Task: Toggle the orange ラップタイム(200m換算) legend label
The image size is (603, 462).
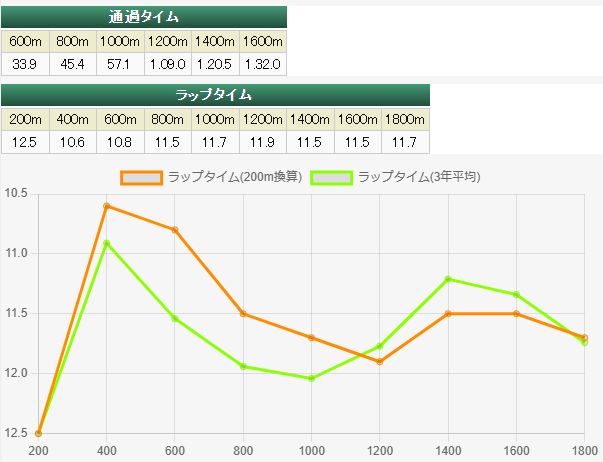Action: pyautogui.click(x=231, y=177)
